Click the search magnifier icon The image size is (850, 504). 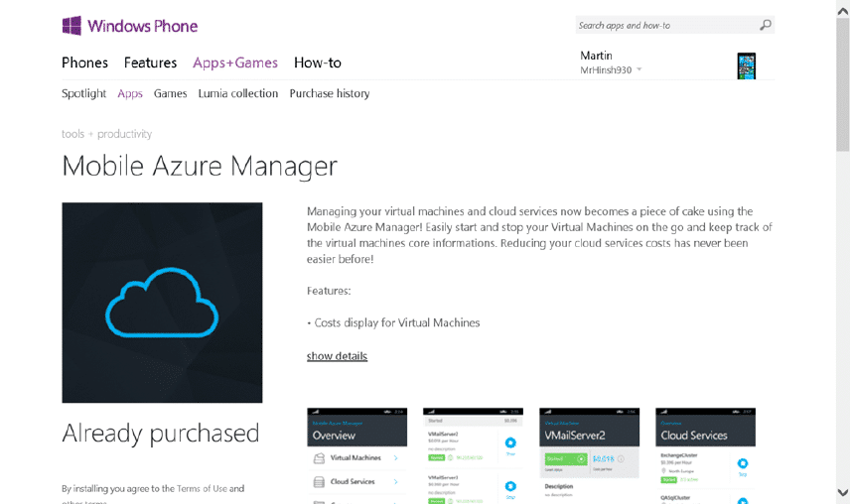point(765,25)
